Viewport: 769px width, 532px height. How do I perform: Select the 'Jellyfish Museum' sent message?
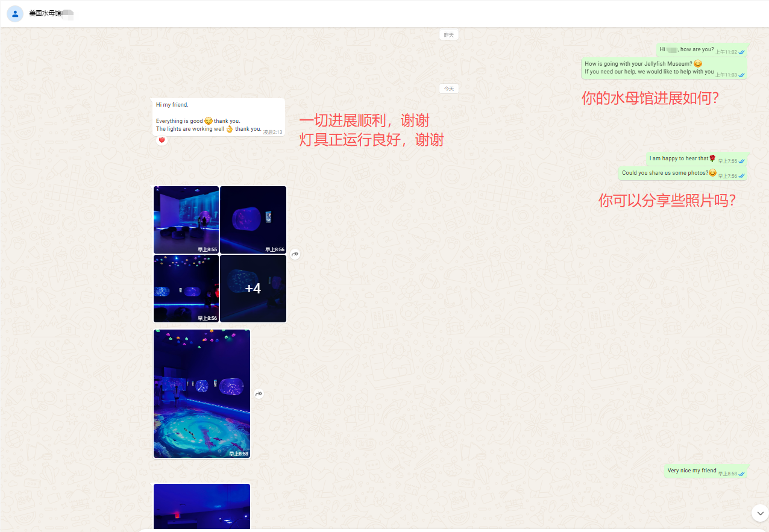(665, 68)
